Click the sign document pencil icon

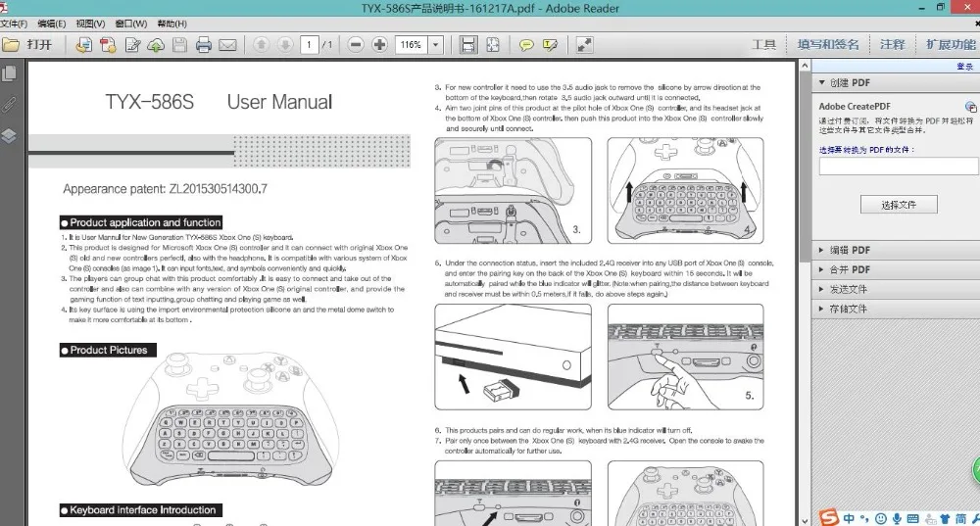point(132,45)
